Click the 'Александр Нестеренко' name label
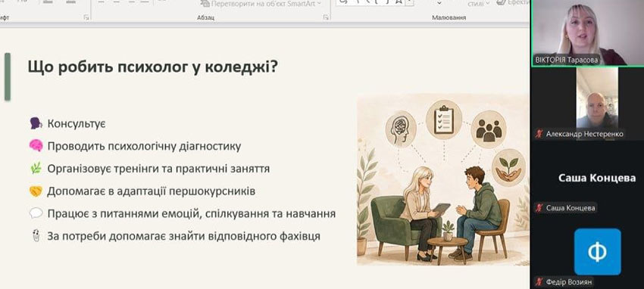The height and width of the screenshot is (289, 644). coord(584,134)
